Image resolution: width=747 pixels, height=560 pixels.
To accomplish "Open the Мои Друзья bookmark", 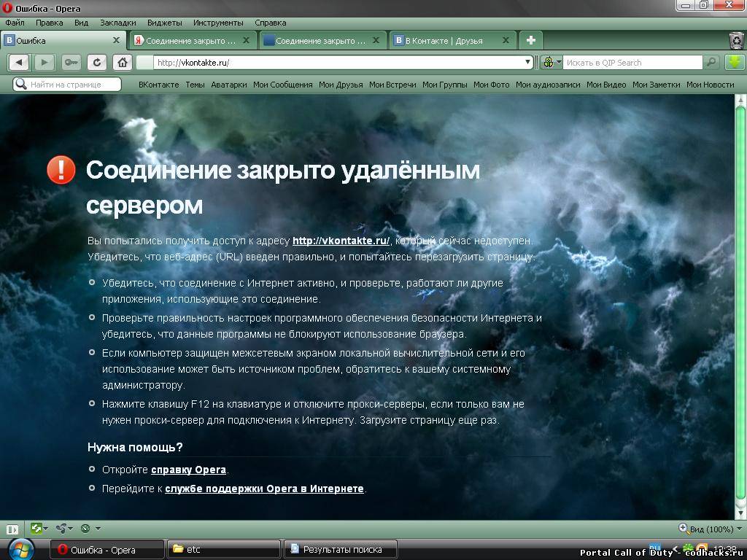I will tap(341, 85).
